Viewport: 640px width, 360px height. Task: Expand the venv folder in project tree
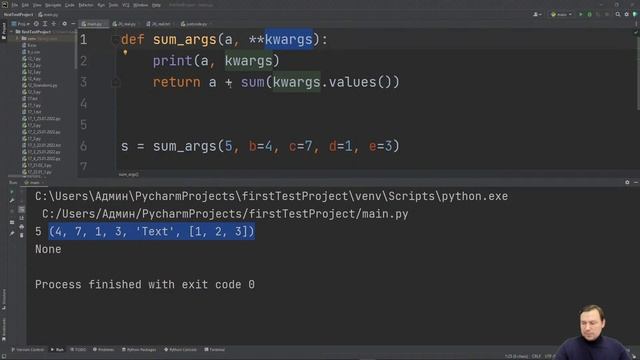click(18, 38)
